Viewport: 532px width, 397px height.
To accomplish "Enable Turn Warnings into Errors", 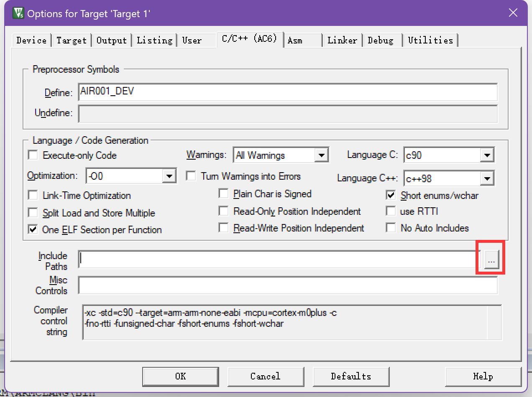I will pos(191,176).
